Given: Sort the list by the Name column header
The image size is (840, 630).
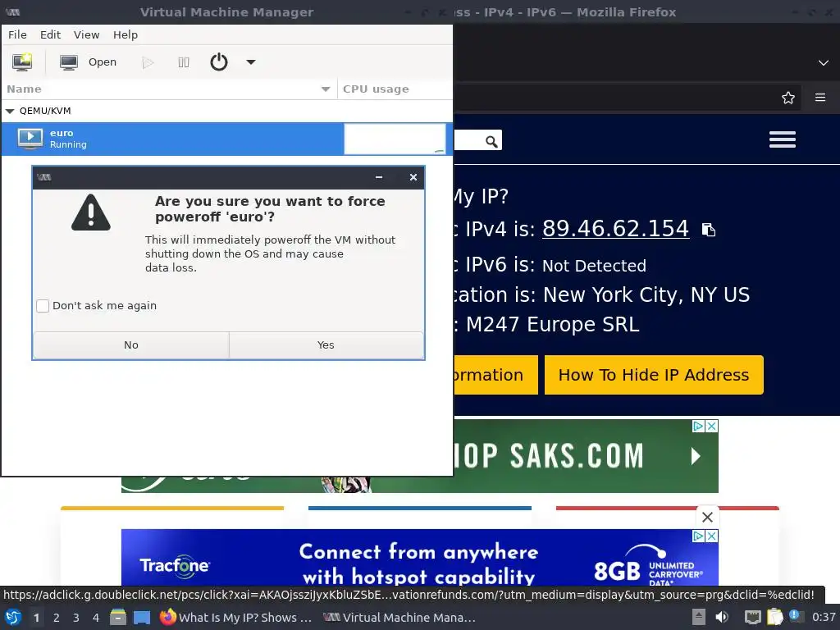Looking at the screenshot, I should click(168, 89).
